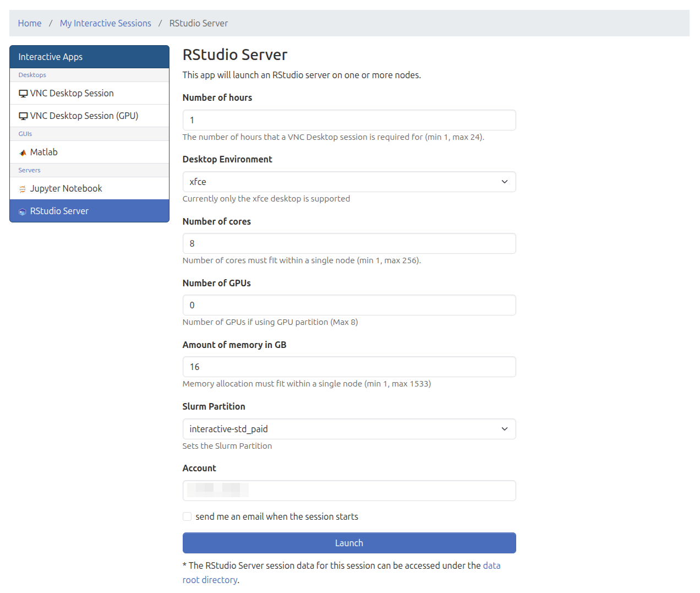The image size is (700, 593).
Task: Click the RStudio Server breadcrumb text
Action: point(199,23)
